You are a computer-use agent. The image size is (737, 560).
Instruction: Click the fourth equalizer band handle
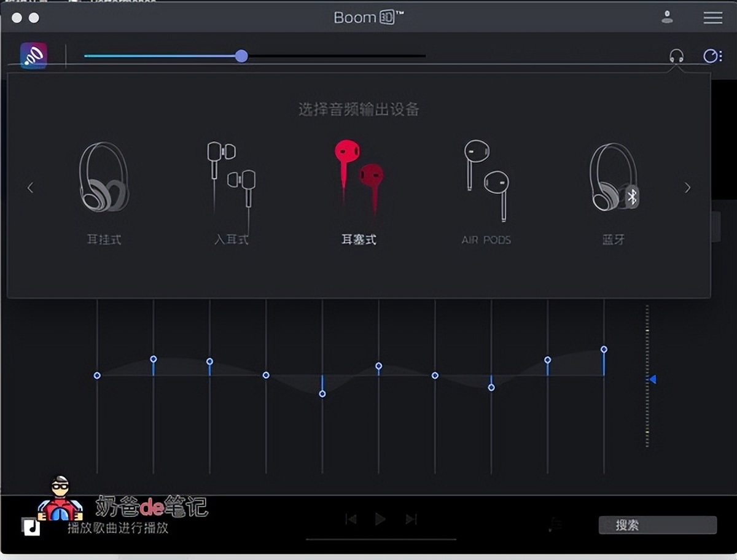click(266, 375)
